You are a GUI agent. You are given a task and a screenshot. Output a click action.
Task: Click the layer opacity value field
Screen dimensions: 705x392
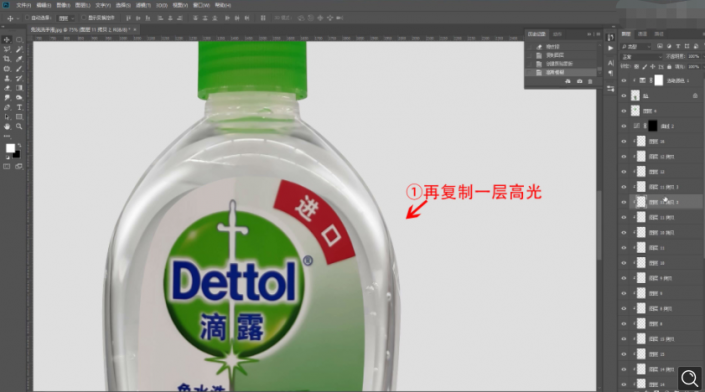coord(694,57)
